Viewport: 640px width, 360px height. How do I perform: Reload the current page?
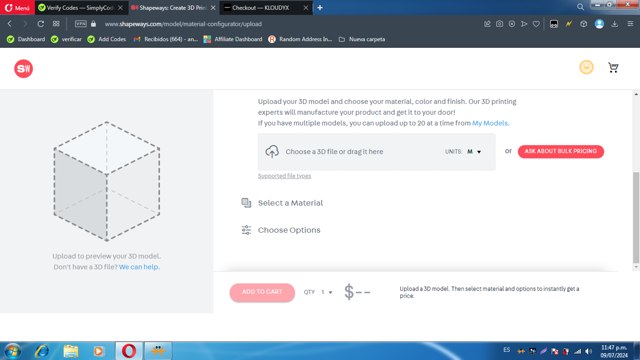coord(40,24)
